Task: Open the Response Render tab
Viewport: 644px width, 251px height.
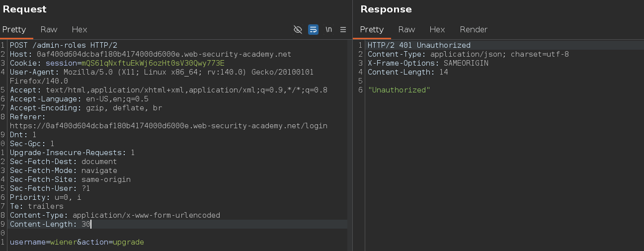Action: click(474, 29)
